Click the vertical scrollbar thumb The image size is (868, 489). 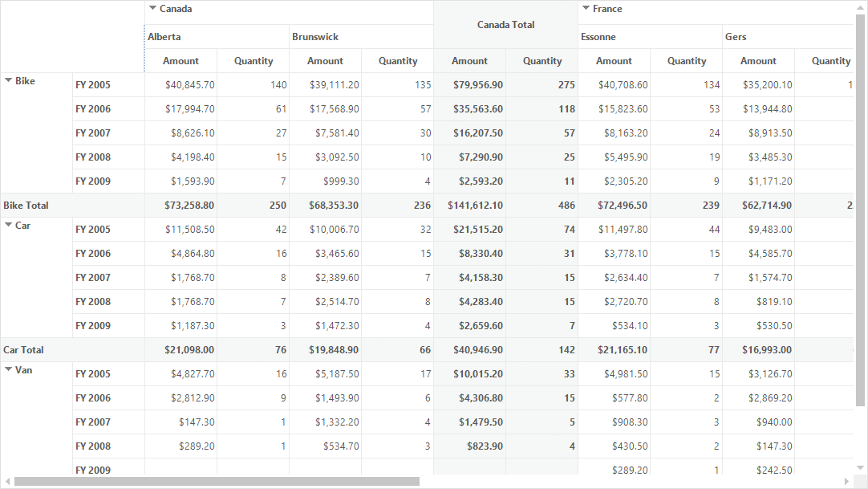coord(860,210)
